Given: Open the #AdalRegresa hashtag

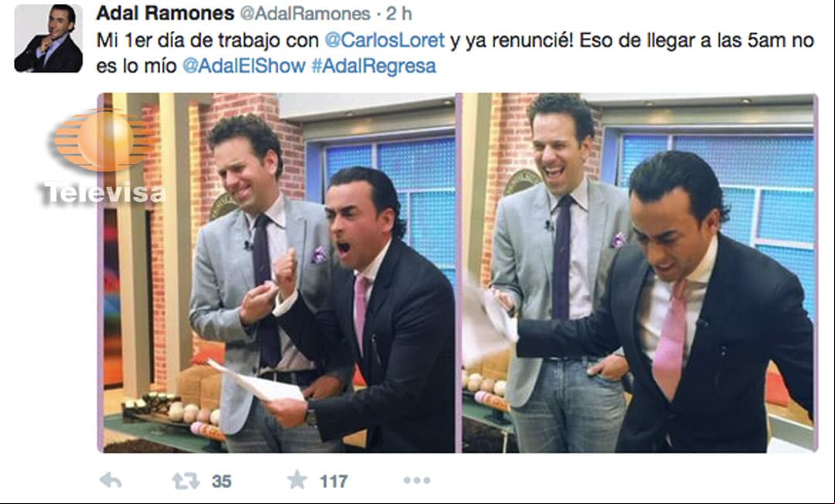Looking at the screenshot, I should click(x=373, y=66).
